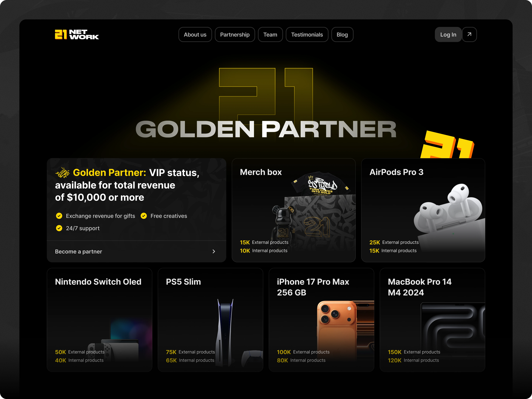Click the Become a partner link
The height and width of the screenshot is (399, 532).
79,251
